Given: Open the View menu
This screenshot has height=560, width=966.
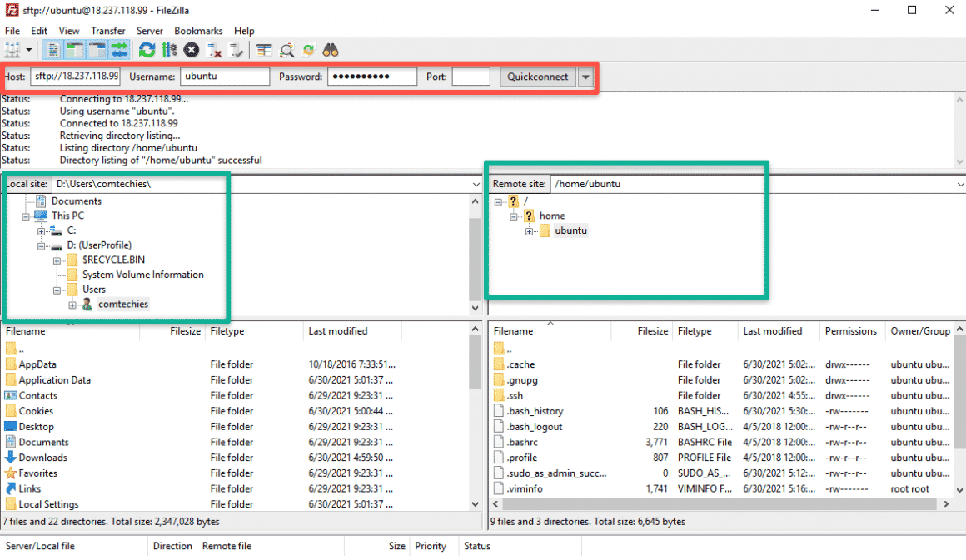Looking at the screenshot, I should [69, 31].
